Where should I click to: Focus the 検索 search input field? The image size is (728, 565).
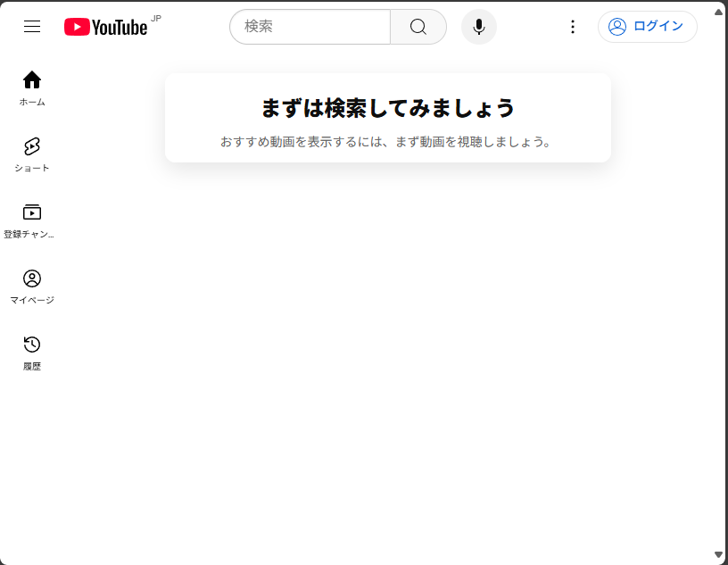coord(310,27)
